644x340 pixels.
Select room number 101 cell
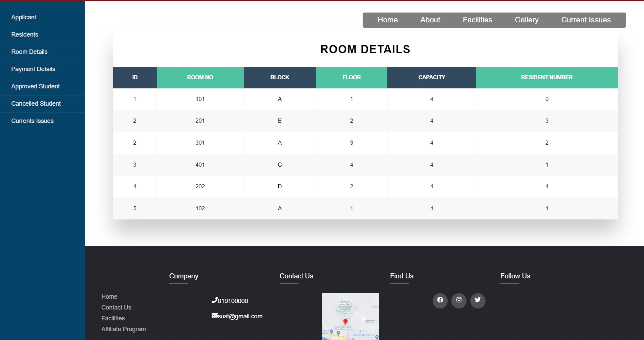pos(200,99)
